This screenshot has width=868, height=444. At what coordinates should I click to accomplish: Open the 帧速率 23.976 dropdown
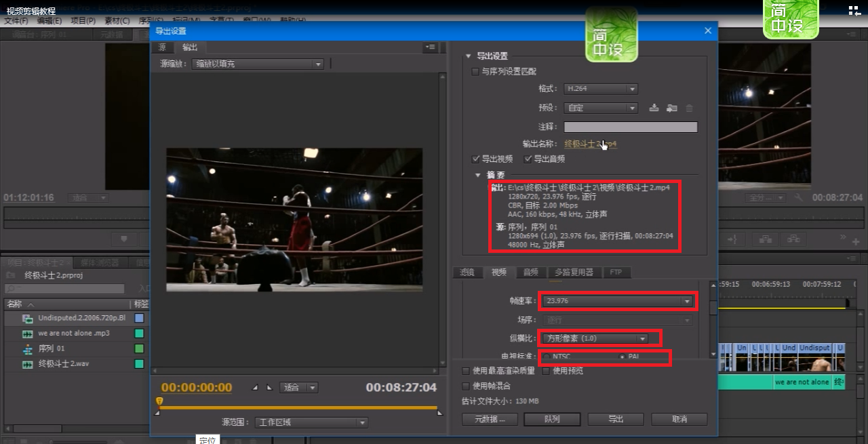click(x=618, y=301)
